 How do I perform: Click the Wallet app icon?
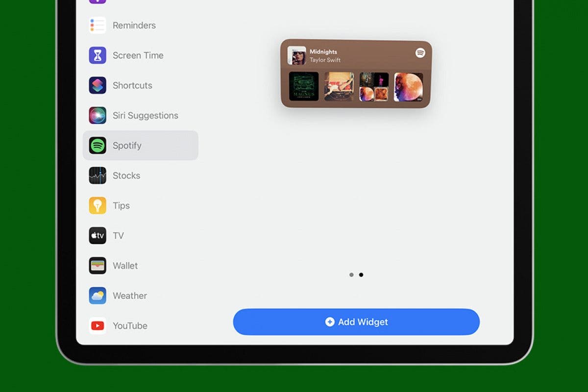98,266
